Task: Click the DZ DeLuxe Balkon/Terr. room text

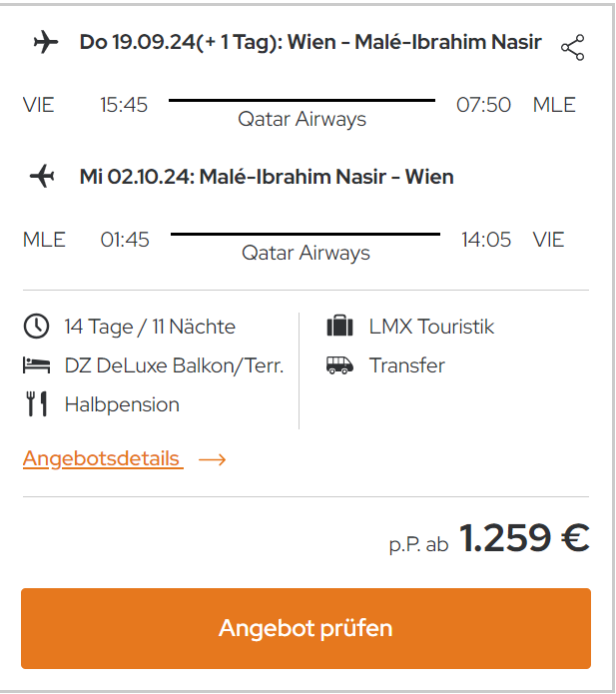Action: [x=175, y=366]
